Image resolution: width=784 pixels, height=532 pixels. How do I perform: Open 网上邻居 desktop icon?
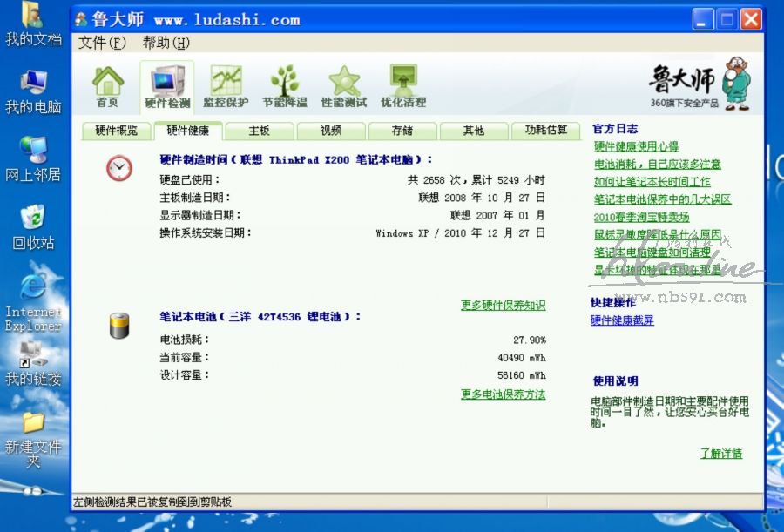[33, 160]
